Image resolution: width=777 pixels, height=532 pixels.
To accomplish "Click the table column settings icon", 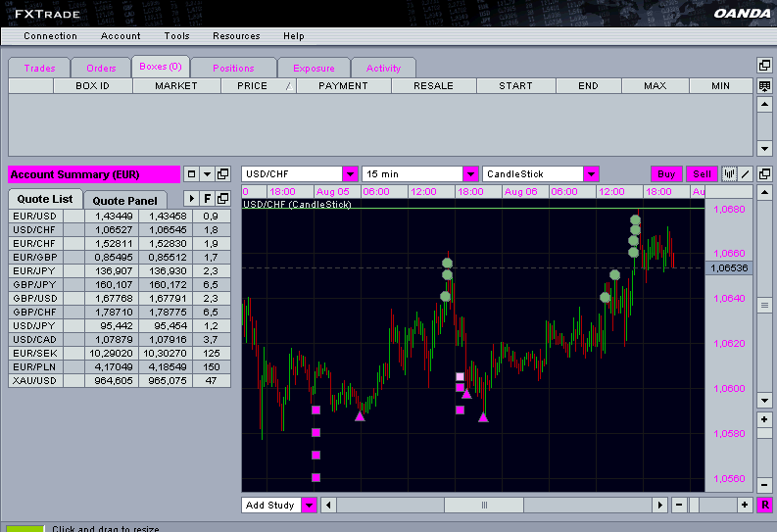I will pos(764,86).
